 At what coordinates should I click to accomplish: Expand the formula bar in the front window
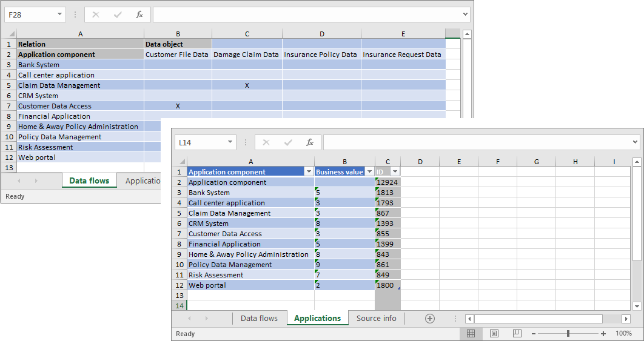635,142
